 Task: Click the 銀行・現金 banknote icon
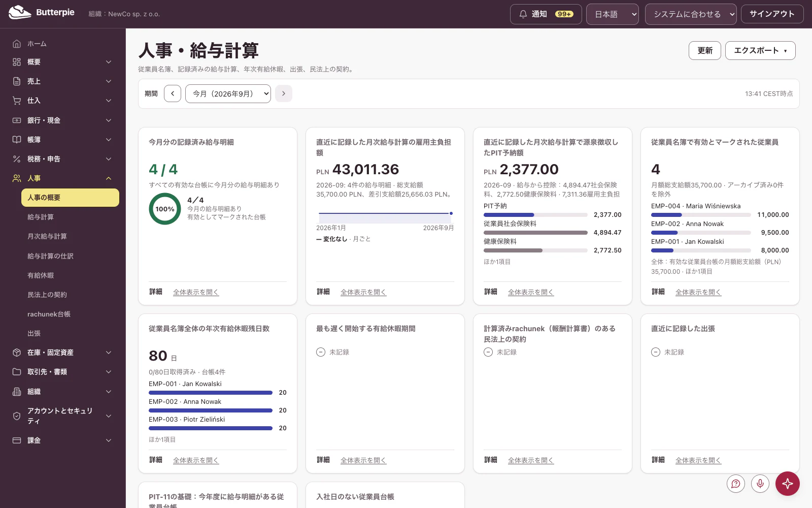[17, 120]
